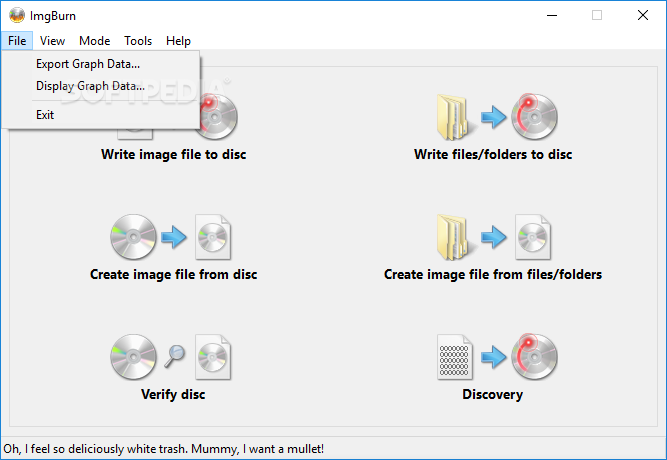
Task: Click the disc icon above Create image file from disc
Action: pyautogui.click(x=133, y=237)
